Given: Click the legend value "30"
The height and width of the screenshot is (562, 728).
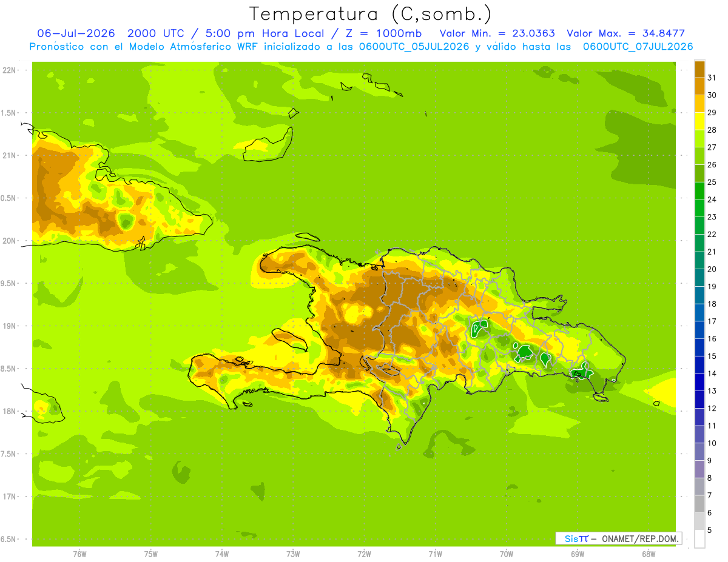Looking at the screenshot, I should click(712, 95).
